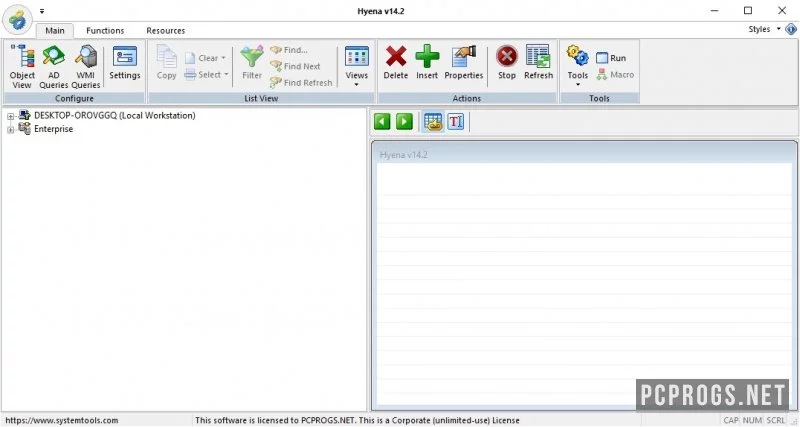The image size is (800, 427).
Task: Select the Enterprise tree item
Action: (x=53, y=129)
